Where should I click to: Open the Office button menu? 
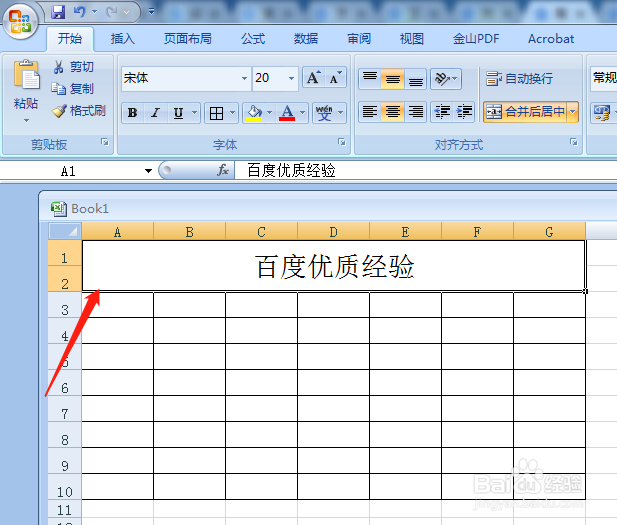pyautogui.click(x=20, y=20)
